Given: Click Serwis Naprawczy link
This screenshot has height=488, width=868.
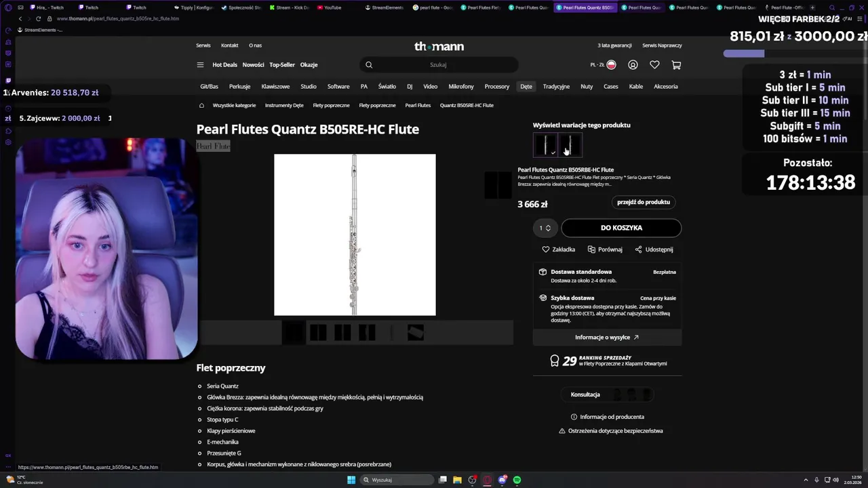Looking at the screenshot, I should (662, 45).
